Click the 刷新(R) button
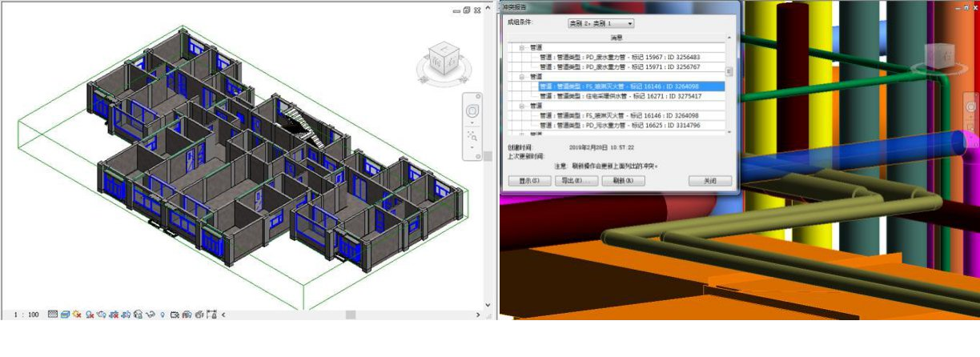The height and width of the screenshot is (357, 980). (x=623, y=180)
